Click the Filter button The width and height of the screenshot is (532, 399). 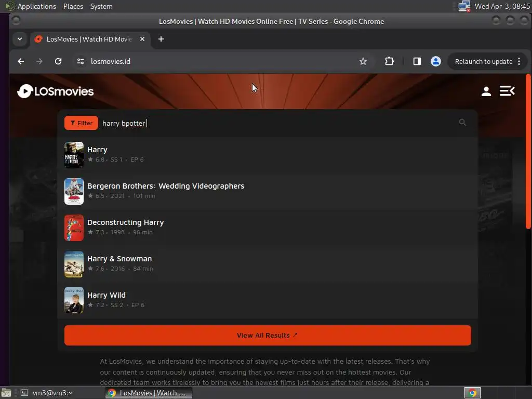[81, 123]
